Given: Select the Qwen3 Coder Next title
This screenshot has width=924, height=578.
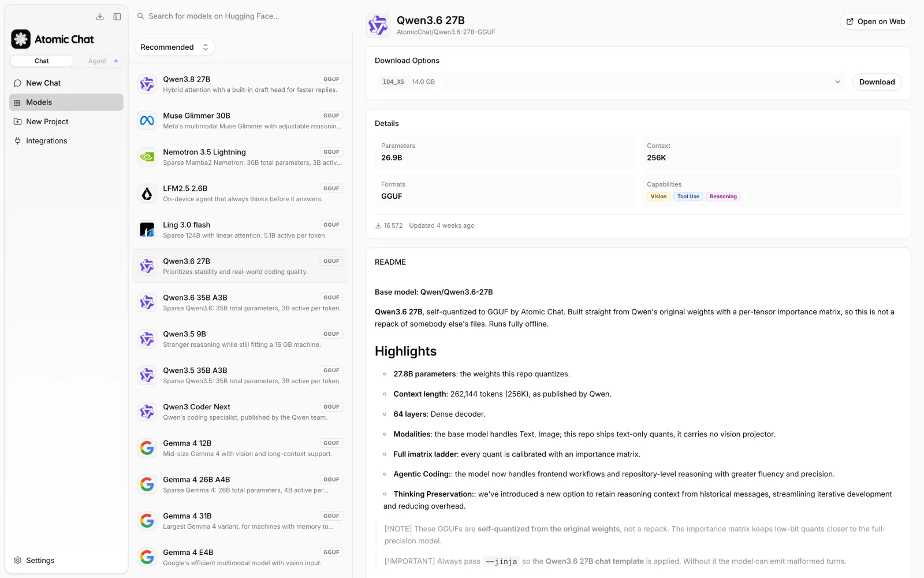Looking at the screenshot, I should coord(196,407).
